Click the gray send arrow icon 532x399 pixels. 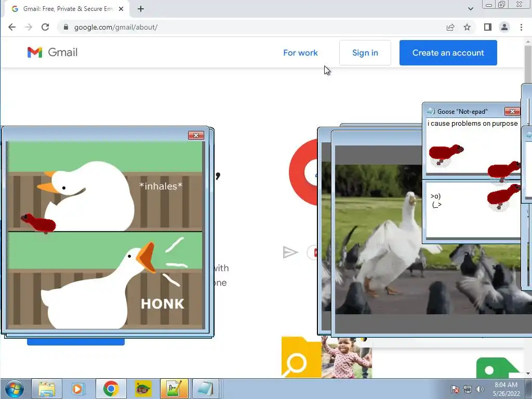point(290,252)
